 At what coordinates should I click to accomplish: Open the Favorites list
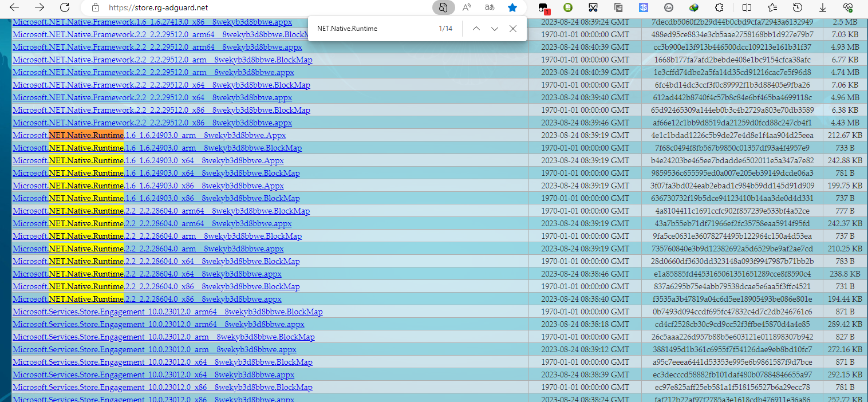(x=772, y=7)
